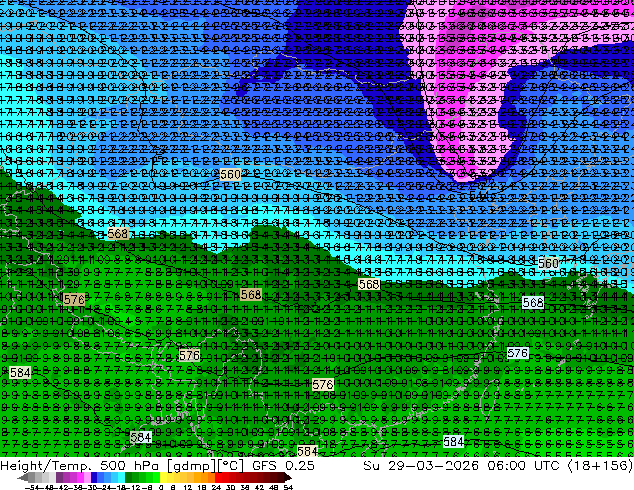The image size is (634, 490).
Task: Click the 'Su 29-03-2026' date text
Action: 421,466
